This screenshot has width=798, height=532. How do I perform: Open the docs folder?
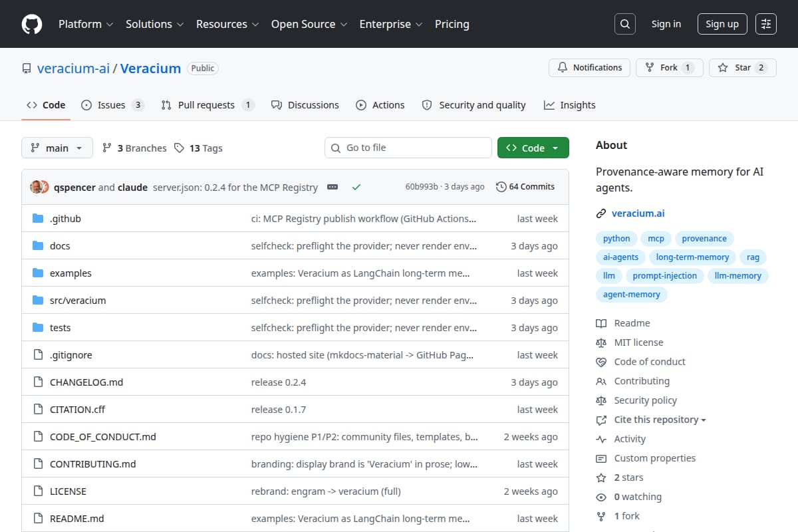coord(60,246)
